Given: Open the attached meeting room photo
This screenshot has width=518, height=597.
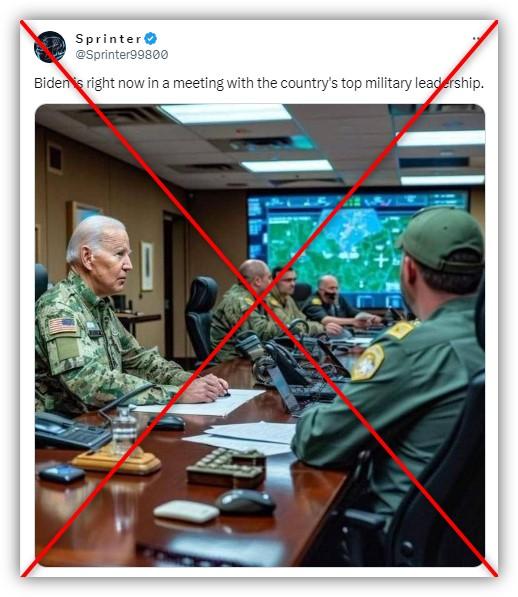Looking at the screenshot, I should click(x=260, y=335).
